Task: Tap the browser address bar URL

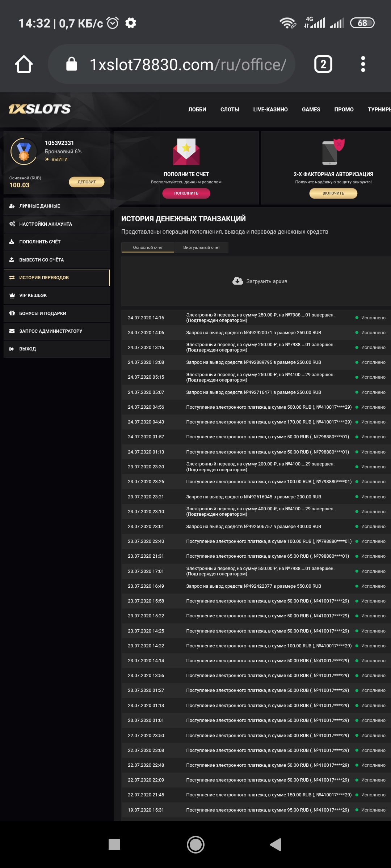Action: pyautogui.click(x=187, y=65)
